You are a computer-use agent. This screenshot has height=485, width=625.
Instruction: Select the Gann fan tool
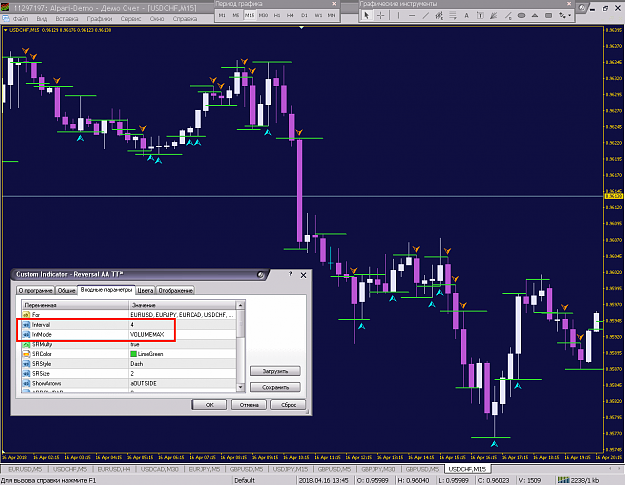point(493,16)
